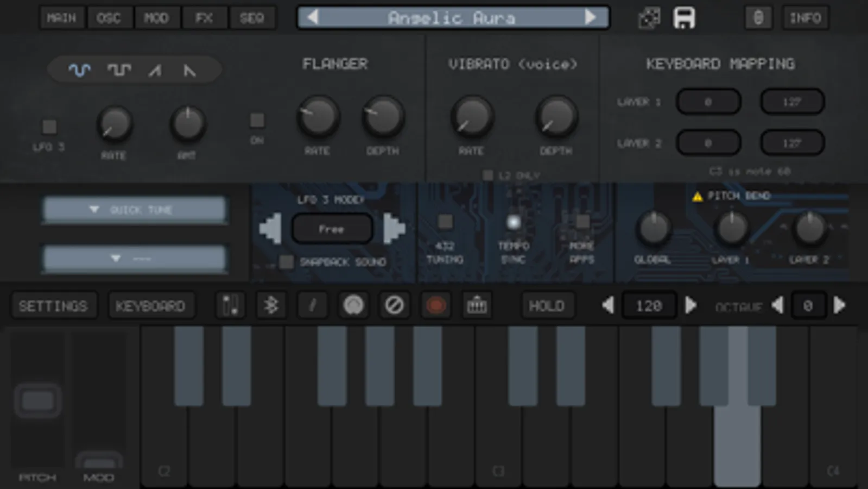Click Layer 2 low note field
Viewport: 868px width, 489px height.
708,143
